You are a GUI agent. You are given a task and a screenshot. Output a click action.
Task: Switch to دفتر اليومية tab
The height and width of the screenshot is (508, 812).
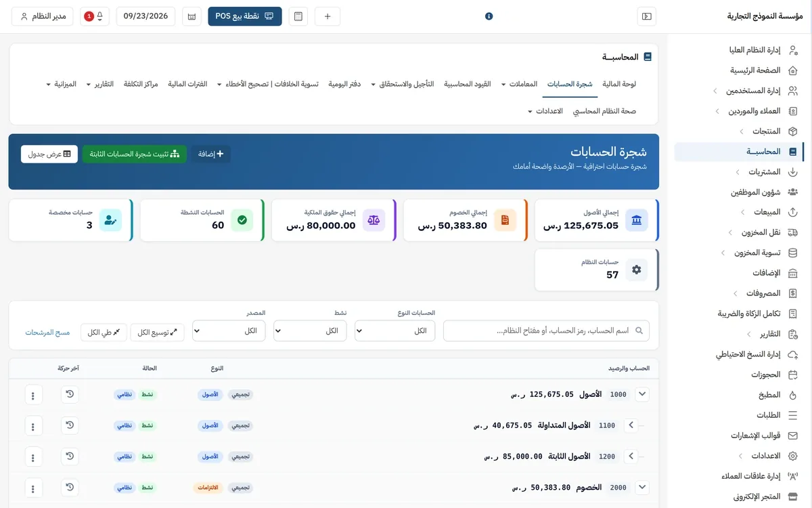(344, 84)
